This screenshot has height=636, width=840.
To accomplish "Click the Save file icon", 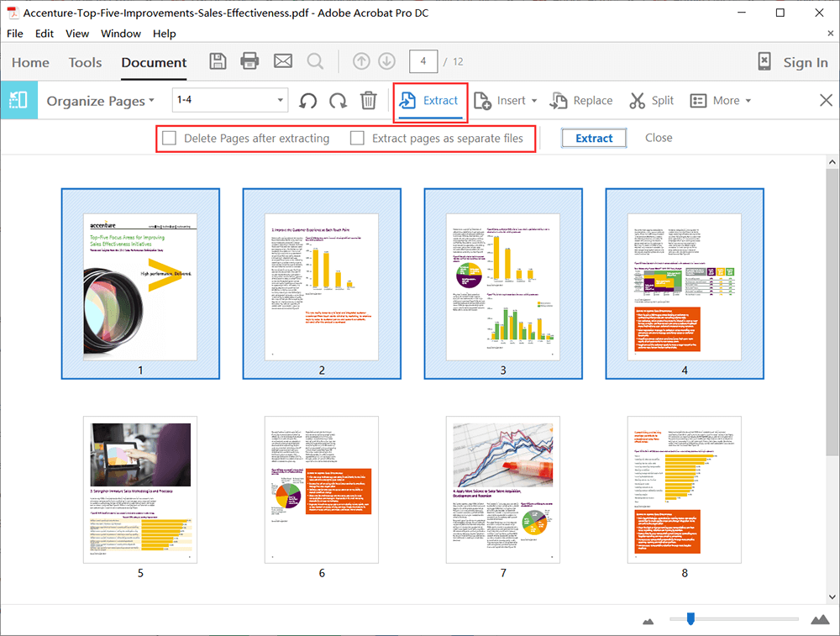I will pyautogui.click(x=218, y=61).
